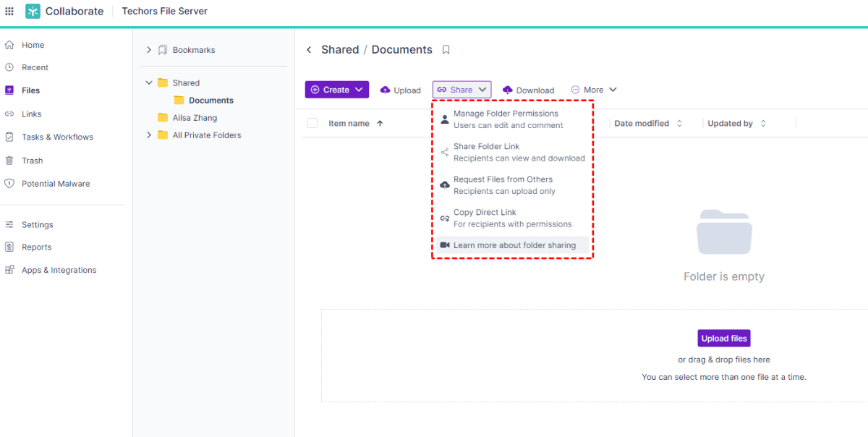
Task: Open Learn more about folder sharing
Action: click(512, 245)
